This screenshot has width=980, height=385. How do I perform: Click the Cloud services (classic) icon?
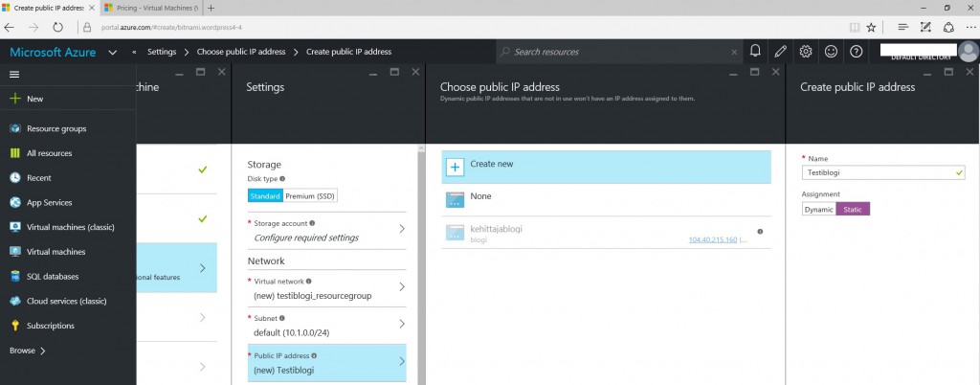point(15,301)
